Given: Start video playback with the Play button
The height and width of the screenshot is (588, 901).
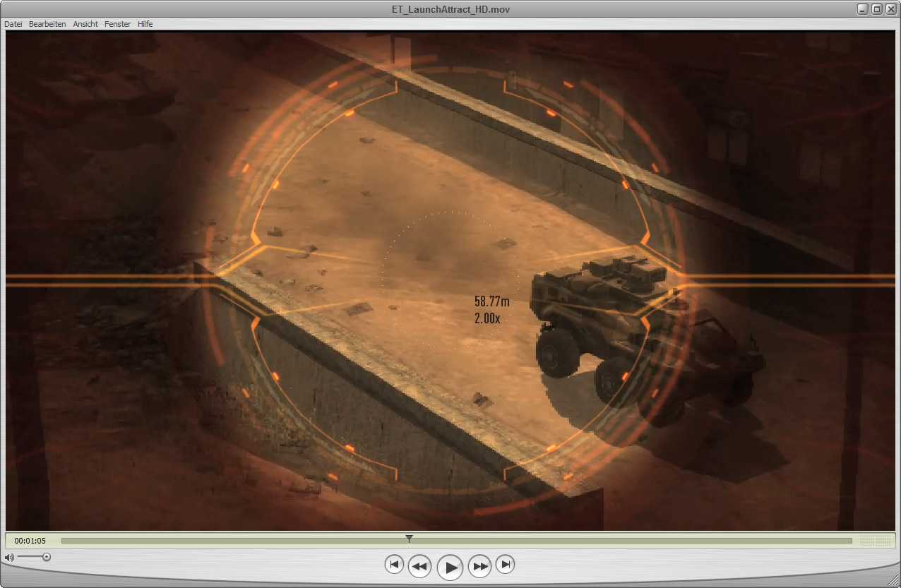Looking at the screenshot, I should (450, 567).
